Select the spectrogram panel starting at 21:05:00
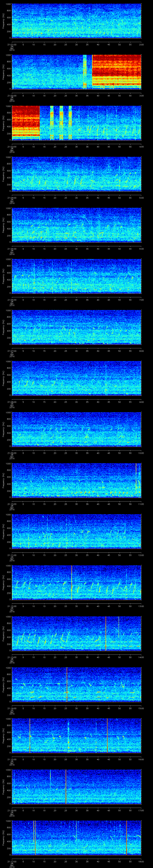 pyautogui.click(x=76, y=225)
